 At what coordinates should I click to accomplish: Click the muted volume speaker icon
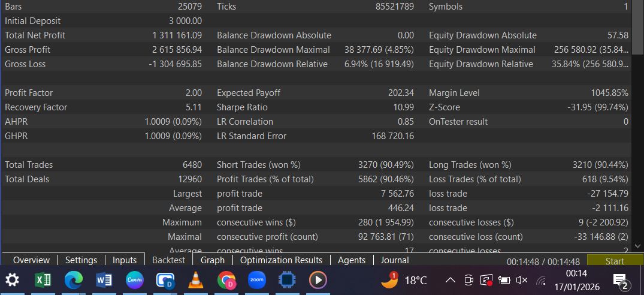coord(522,280)
